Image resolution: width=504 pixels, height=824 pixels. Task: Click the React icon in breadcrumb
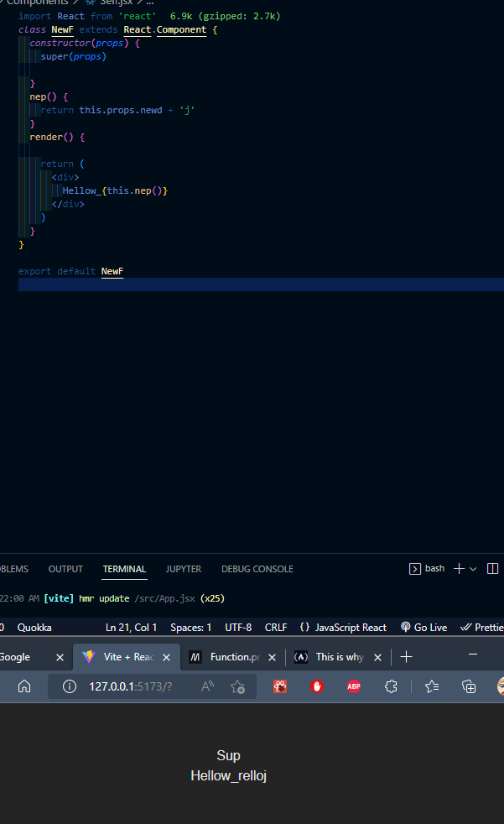(x=91, y=3)
